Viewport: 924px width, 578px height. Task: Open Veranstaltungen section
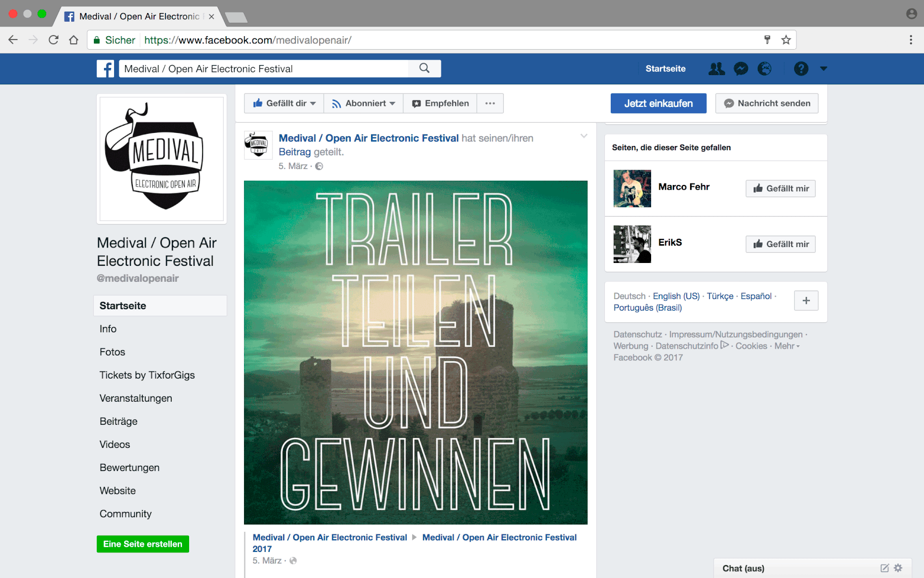136,398
